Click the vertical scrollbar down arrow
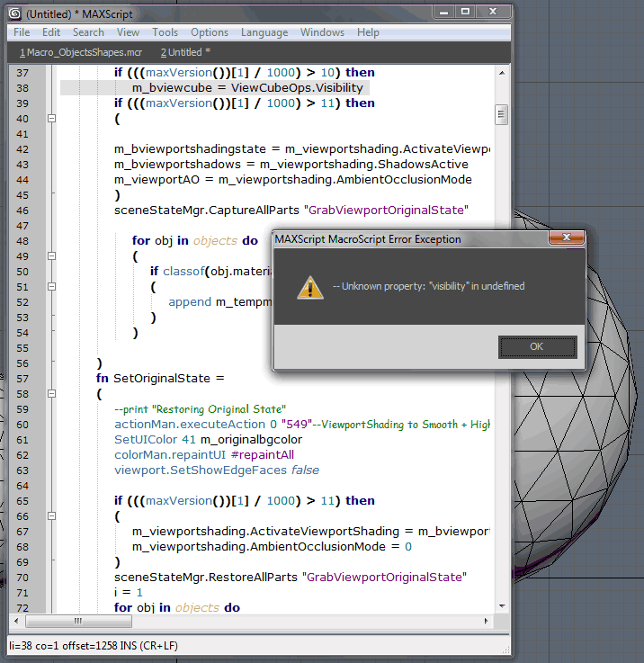The image size is (644, 663). (502, 606)
